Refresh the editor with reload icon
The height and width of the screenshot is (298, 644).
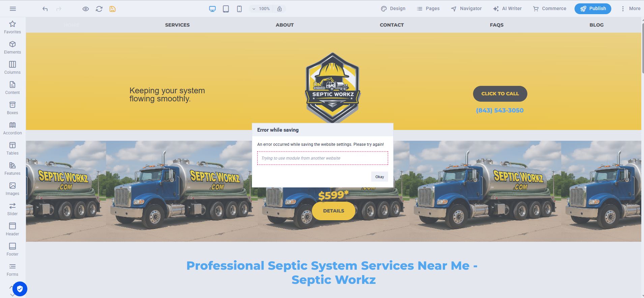click(99, 9)
